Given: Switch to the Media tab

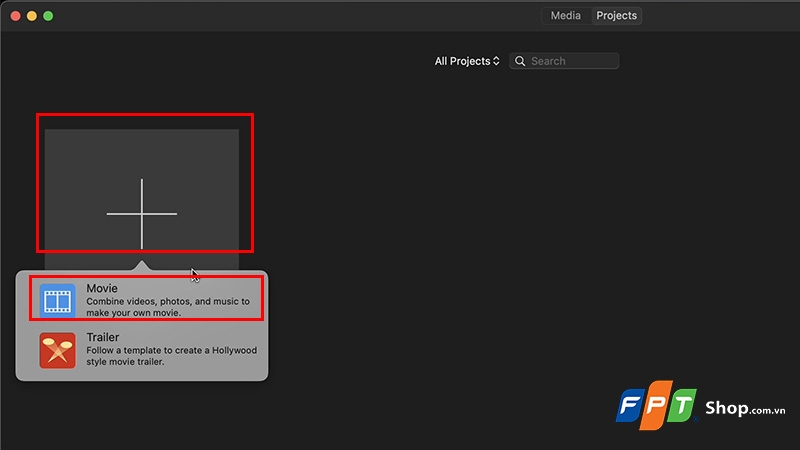Looking at the screenshot, I should (x=565, y=16).
